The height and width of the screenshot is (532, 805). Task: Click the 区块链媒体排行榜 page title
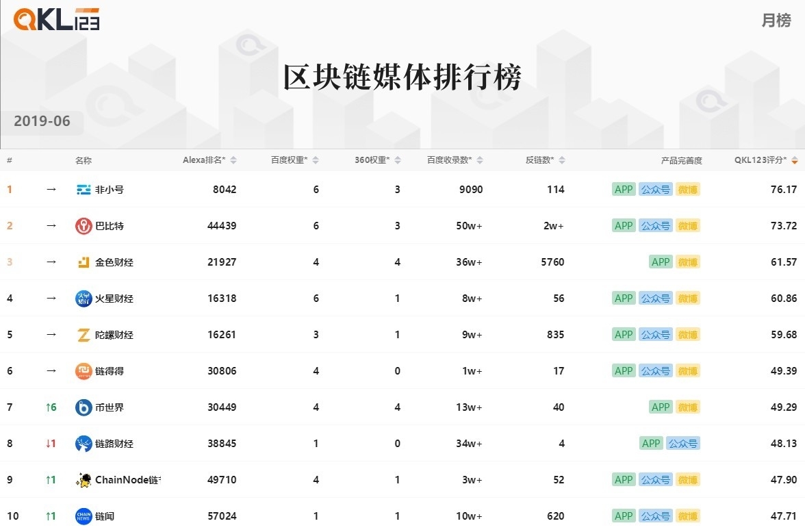(x=402, y=77)
